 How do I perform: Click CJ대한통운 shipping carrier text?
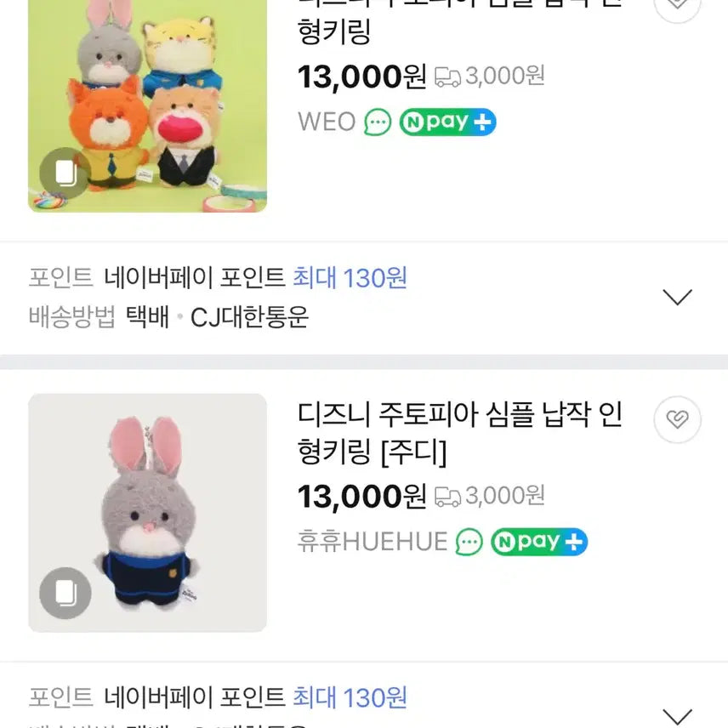coord(249,317)
